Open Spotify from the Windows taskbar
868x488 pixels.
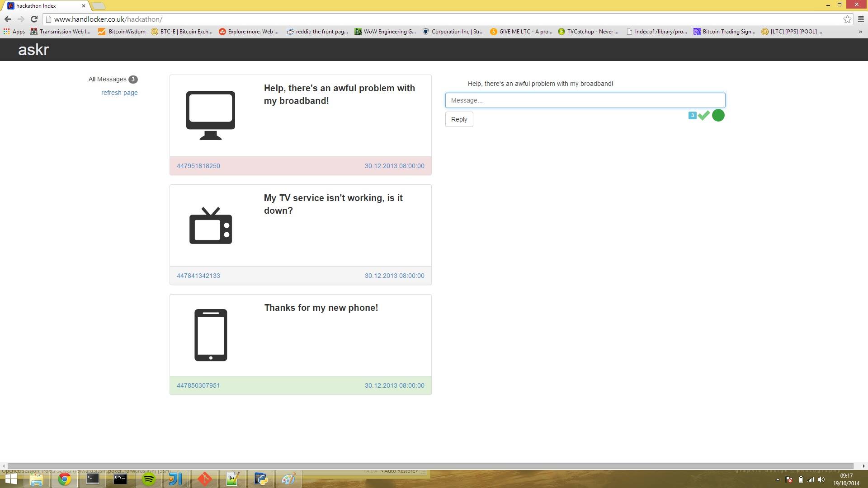(x=148, y=479)
